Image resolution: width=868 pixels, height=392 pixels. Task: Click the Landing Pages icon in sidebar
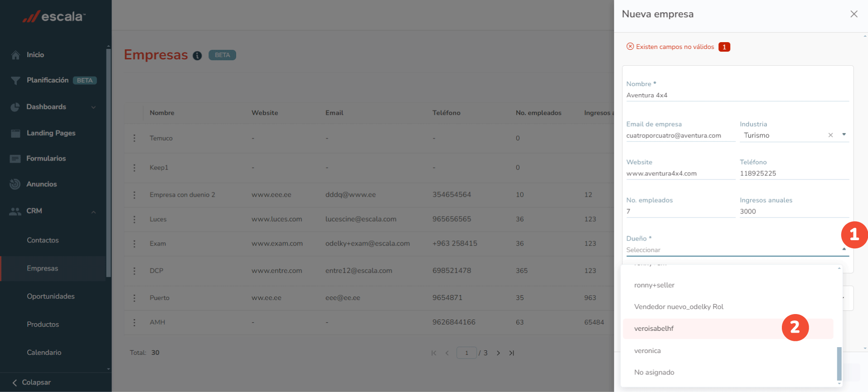[15, 133]
